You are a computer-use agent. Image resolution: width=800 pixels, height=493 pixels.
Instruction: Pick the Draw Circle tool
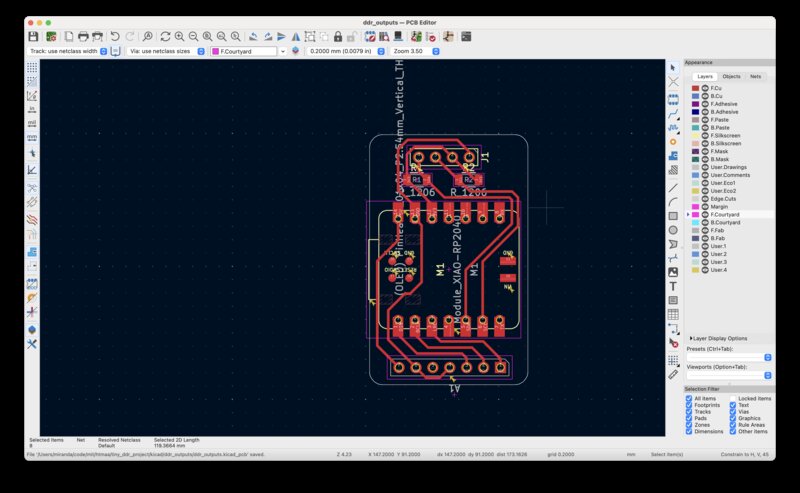(673, 229)
